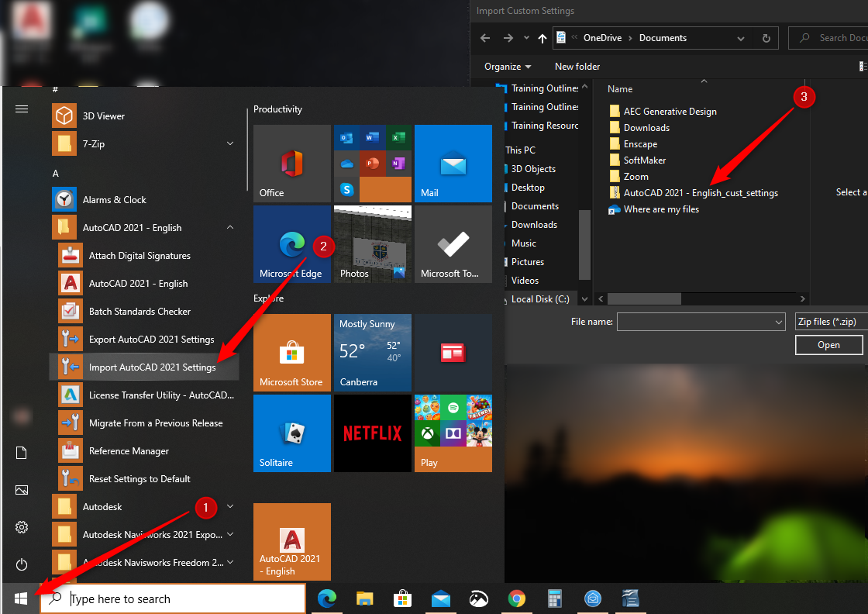Screen dimensions: 868x614
Task: Open Start menu Settings gear
Action: coord(22,527)
